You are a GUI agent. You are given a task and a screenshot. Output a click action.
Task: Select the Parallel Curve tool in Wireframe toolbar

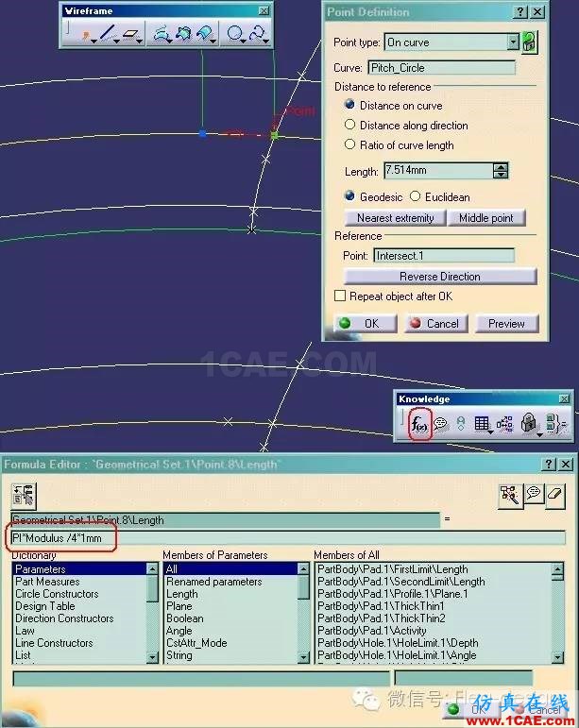coord(204,34)
